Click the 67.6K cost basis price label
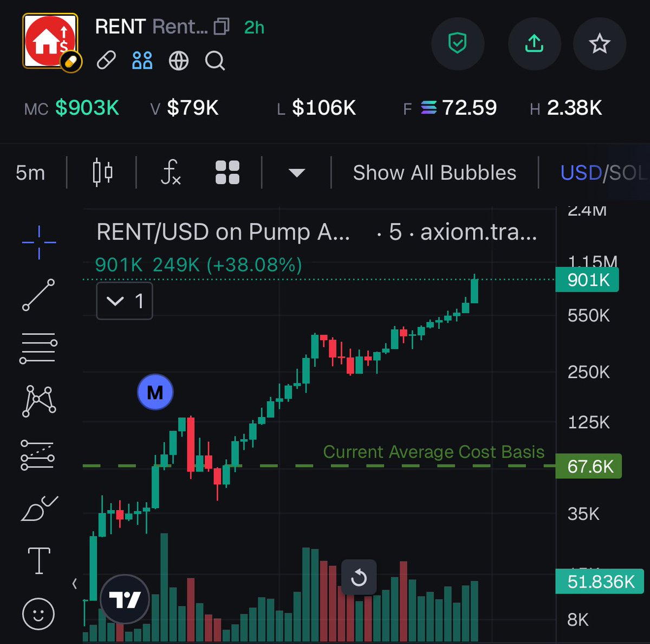 pos(589,466)
